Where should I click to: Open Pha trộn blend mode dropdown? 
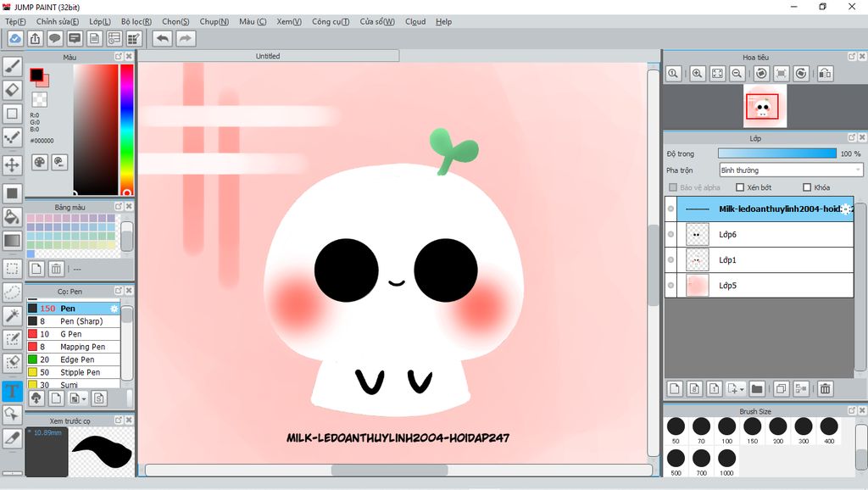point(791,170)
